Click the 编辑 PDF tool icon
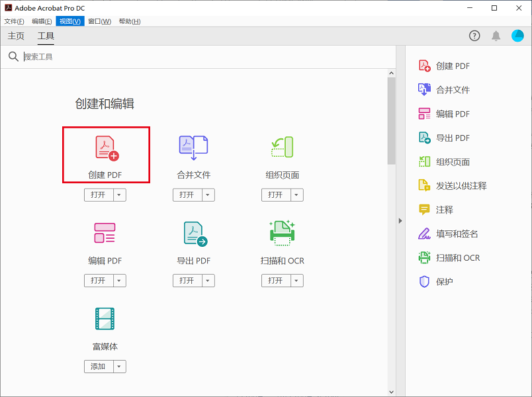The height and width of the screenshot is (397, 532). pos(105,233)
